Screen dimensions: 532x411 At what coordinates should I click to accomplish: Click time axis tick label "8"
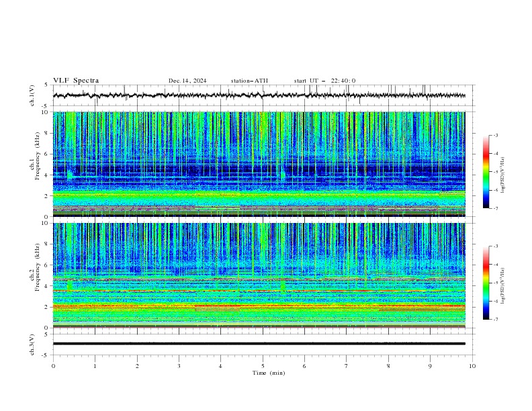point(388,366)
